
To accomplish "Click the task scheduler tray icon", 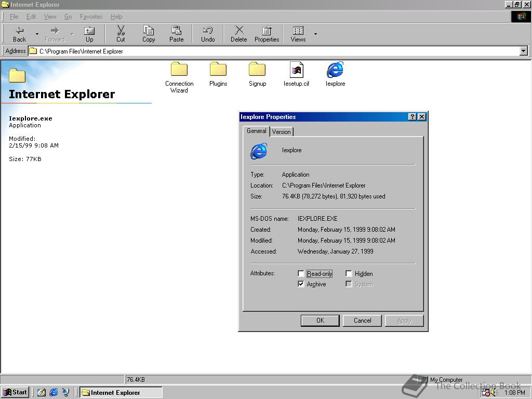I will click(x=486, y=393).
